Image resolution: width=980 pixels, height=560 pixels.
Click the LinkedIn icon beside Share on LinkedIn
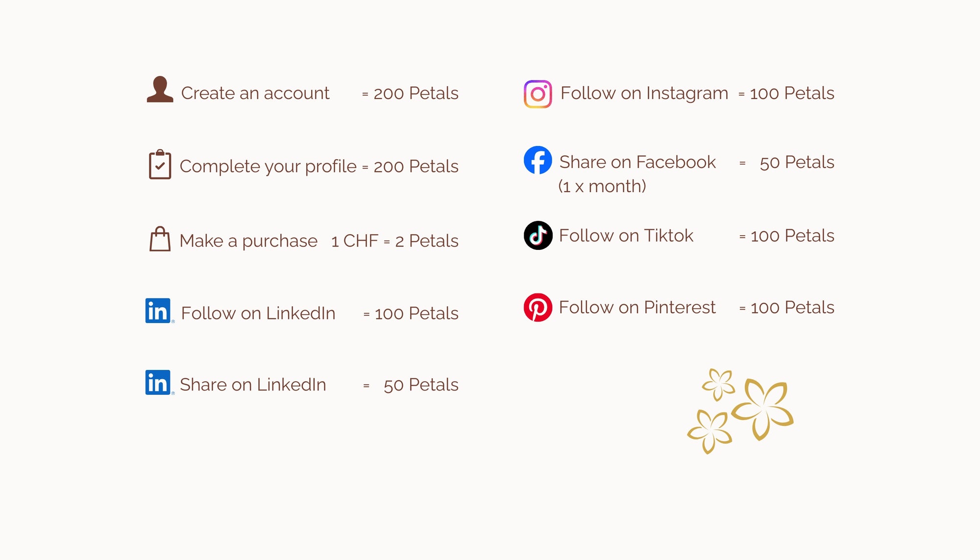[158, 383]
